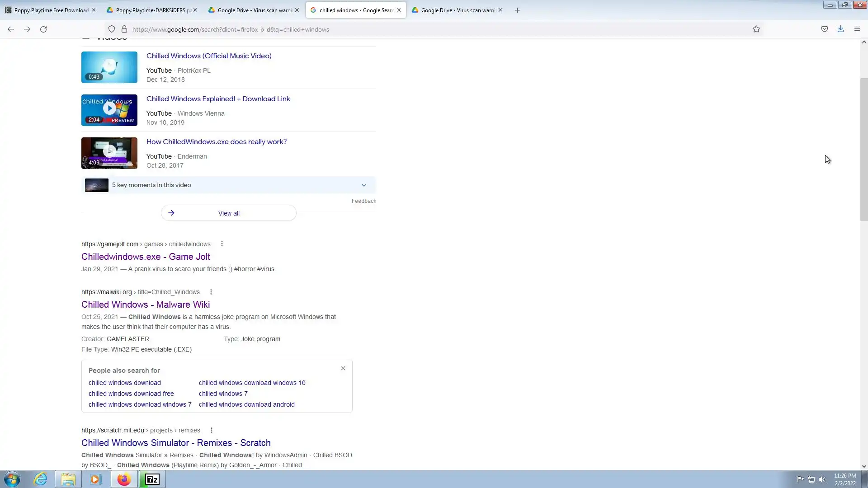Go back to previous page
Screen dimensions: 868x488
(11, 29)
